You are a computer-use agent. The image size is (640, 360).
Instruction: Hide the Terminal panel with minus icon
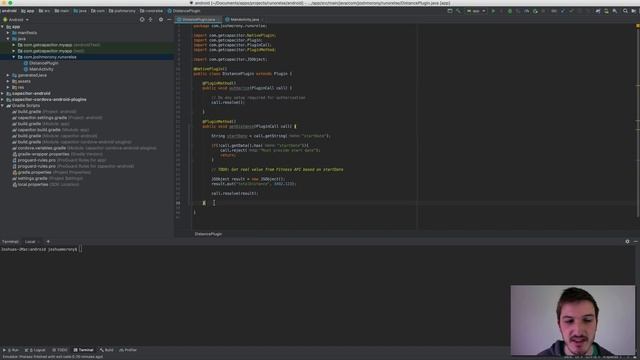pyautogui.click(x=636, y=242)
